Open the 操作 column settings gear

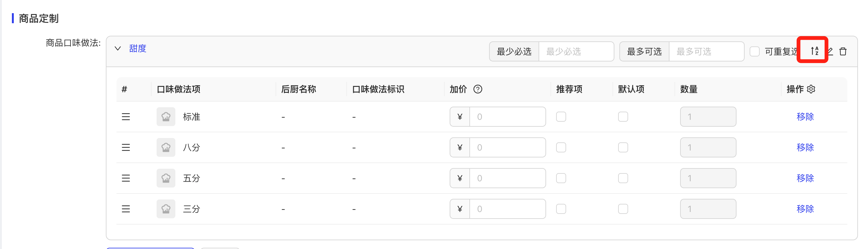tap(811, 89)
